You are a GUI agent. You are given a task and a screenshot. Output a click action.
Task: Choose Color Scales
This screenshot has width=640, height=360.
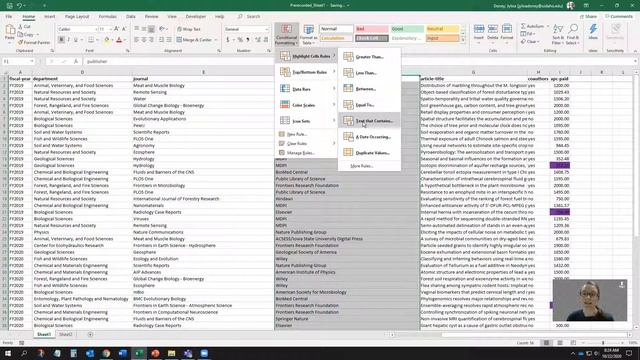307,105
